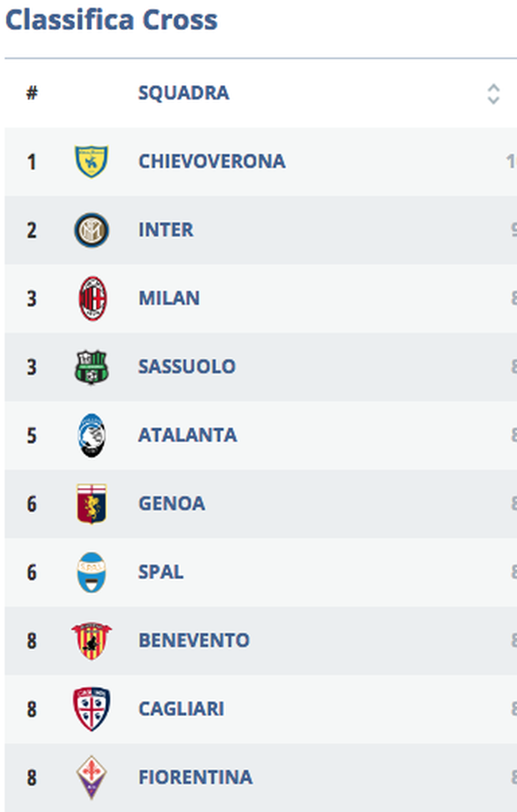This screenshot has height=812, width=517.
Task: Click the Benevento team crest
Action: coord(91,640)
